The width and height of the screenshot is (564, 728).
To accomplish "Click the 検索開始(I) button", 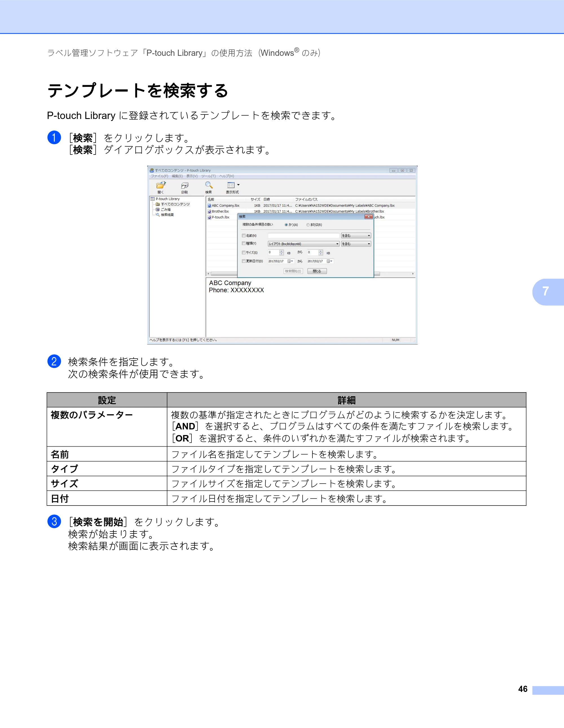I will pos(293,271).
